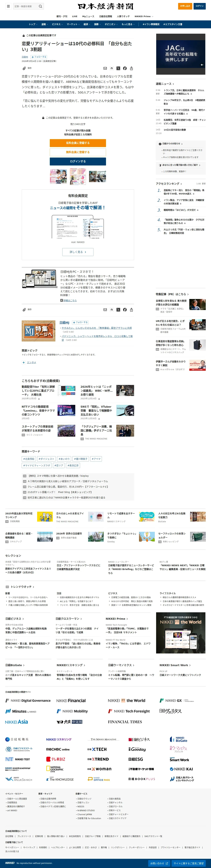
Task: Click the magnifier search icon
Action: click(x=40, y=6)
